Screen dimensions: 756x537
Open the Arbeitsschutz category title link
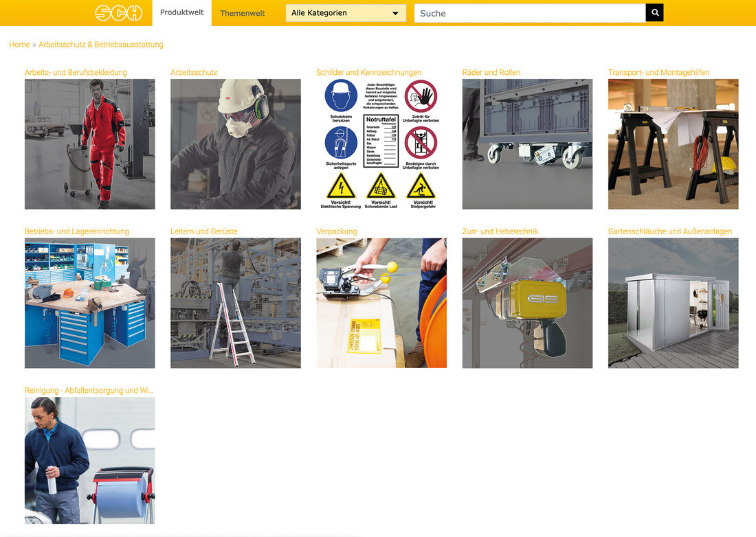tap(194, 72)
